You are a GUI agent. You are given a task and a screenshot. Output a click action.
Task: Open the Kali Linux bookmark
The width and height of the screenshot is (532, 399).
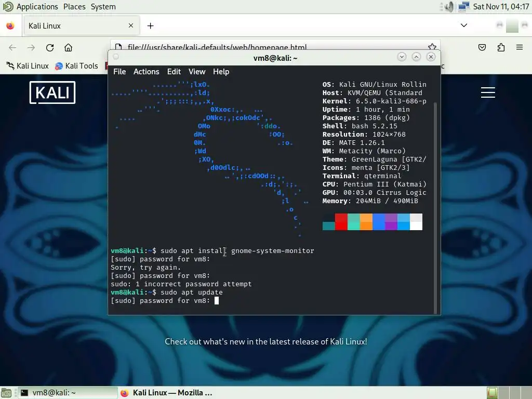point(28,66)
